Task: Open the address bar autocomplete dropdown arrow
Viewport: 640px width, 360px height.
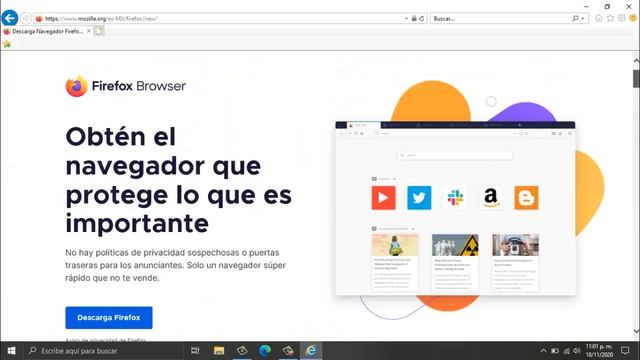Action: (x=406, y=18)
